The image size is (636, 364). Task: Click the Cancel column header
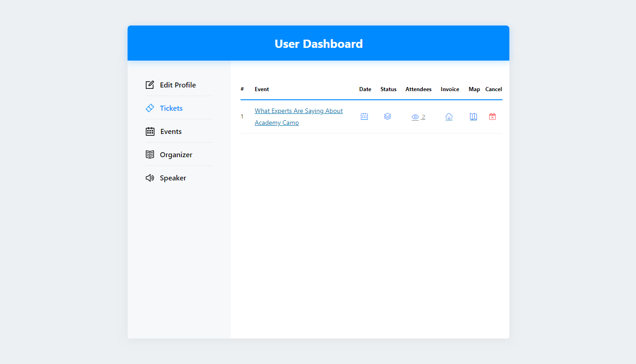pyautogui.click(x=494, y=89)
